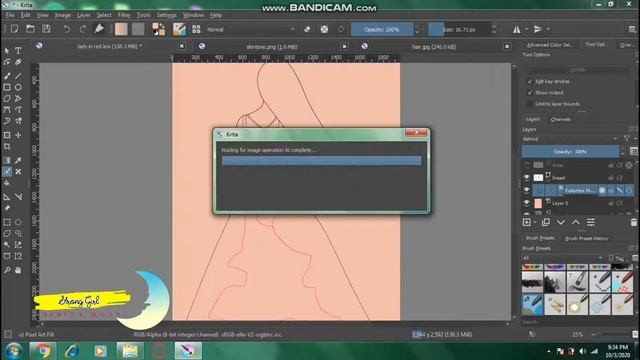
Task: Open the layer blend mode Behind dropdown
Action: click(570, 139)
